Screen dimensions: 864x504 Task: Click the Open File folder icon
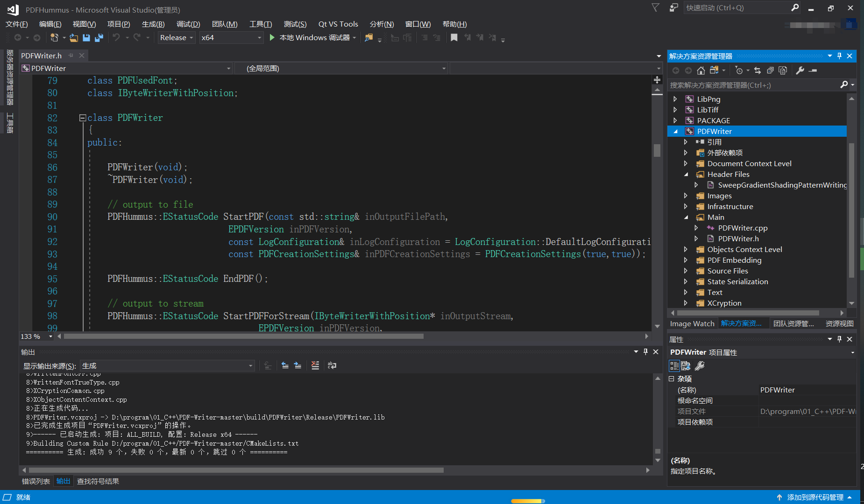click(74, 38)
